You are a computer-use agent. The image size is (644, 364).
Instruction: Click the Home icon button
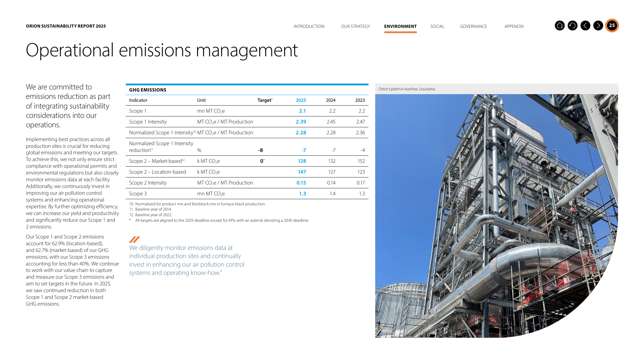coord(560,26)
